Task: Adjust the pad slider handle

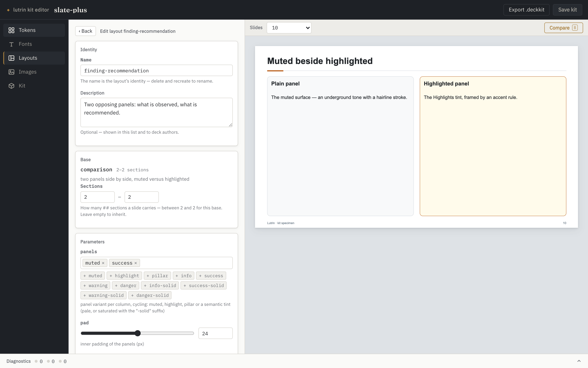Action: 138,333
